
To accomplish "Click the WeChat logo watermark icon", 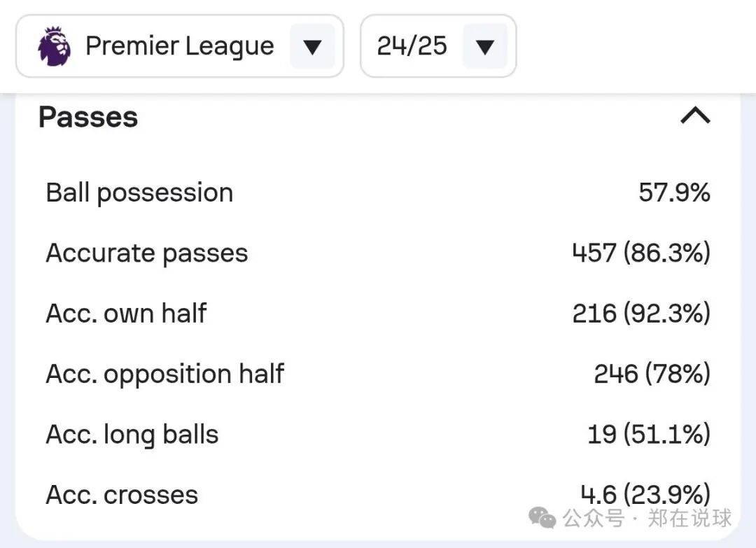I will tap(542, 518).
